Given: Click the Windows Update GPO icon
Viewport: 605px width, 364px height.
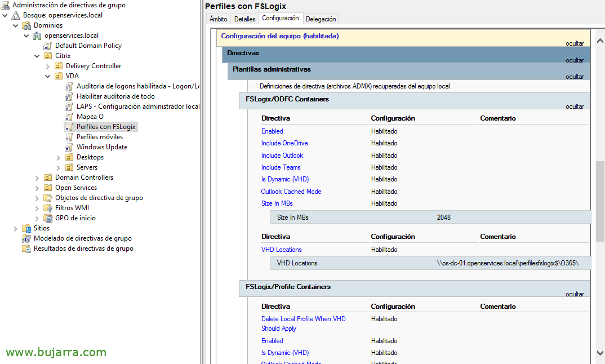Looking at the screenshot, I should click(69, 147).
